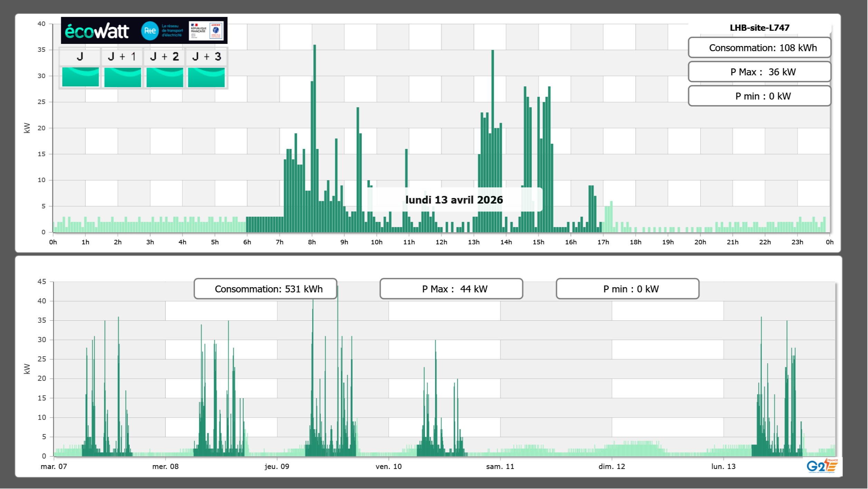The height and width of the screenshot is (489, 868).
Task: Click the Consommation: 531 kWh box
Action: (265, 289)
